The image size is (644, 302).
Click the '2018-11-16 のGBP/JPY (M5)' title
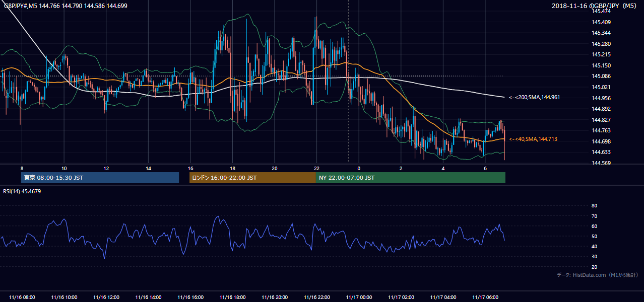coord(595,6)
